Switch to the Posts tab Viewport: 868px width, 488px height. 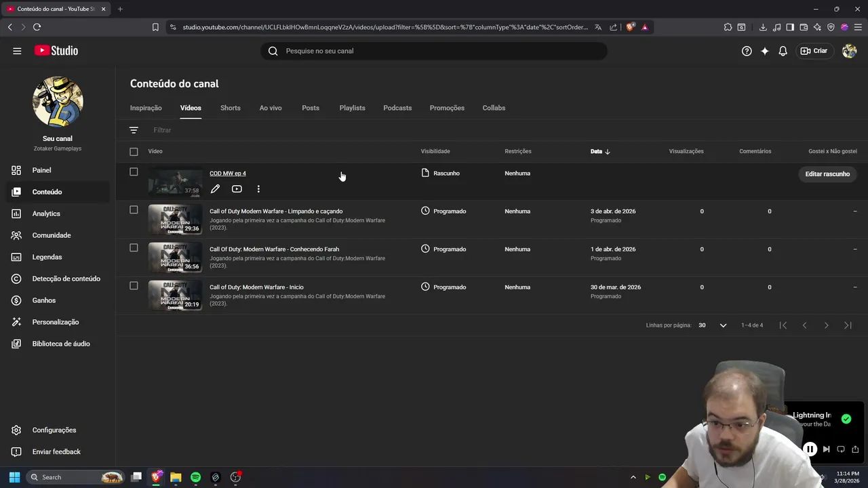tap(311, 108)
